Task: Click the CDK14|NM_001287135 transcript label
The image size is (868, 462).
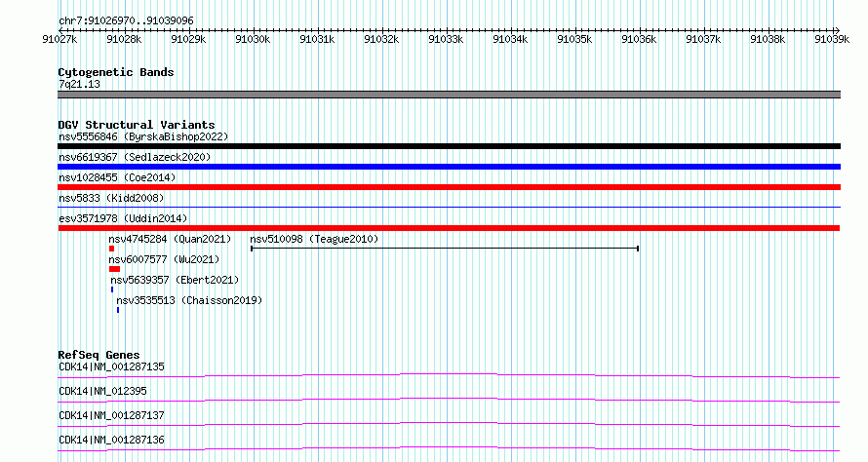Action: click(x=111, y=366)
